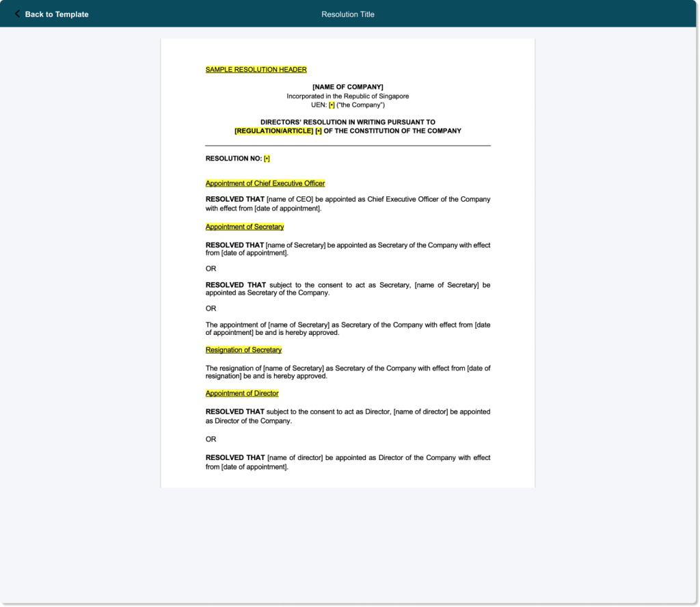This screenshot has width=700, height=607.
Task: Click the back arrow chevron icon
Action: tap(17, 14)
